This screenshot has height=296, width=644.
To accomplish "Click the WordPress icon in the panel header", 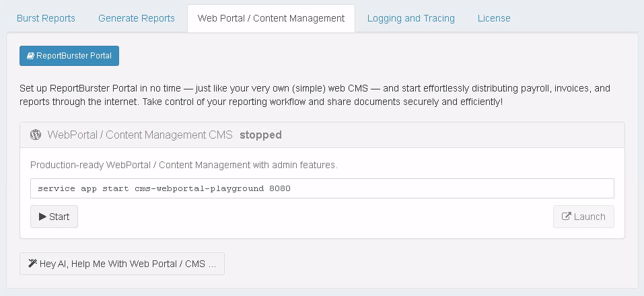I will (x=36, y=135).
